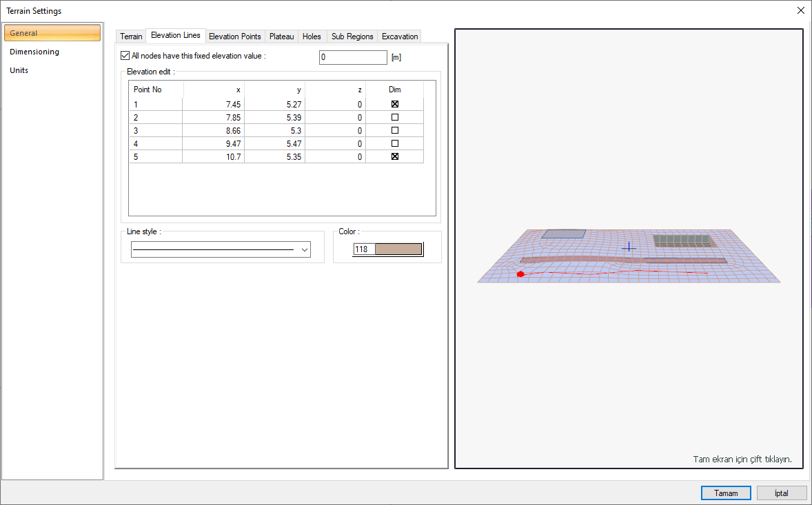Click the fixed elevation value input field

[x=353, y=57]
